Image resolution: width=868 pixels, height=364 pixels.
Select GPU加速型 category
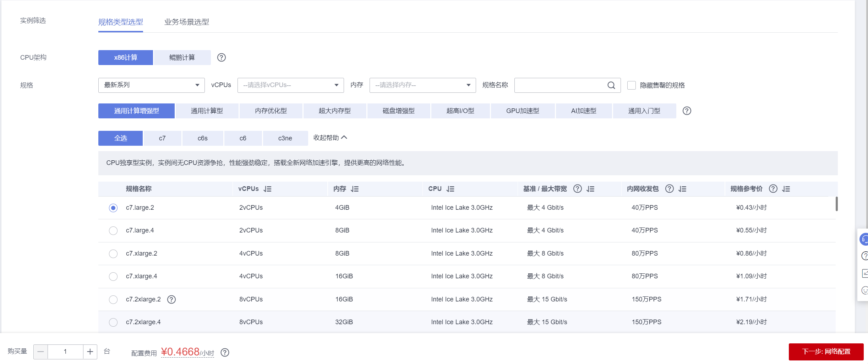[523, 111]
